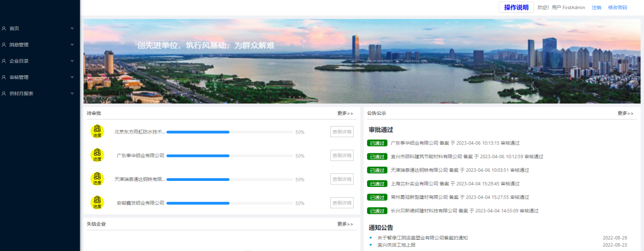Viewport: 644px width, 251px height.
Task: Click the user icon next to 企业目录
Action: tap(4, 61)
